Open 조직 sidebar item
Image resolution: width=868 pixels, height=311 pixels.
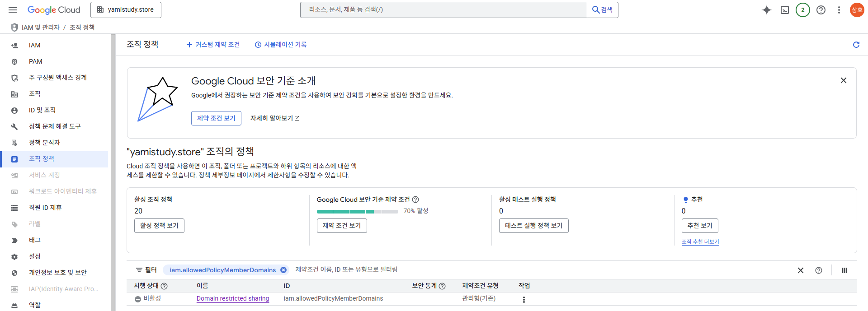[54, 94]
